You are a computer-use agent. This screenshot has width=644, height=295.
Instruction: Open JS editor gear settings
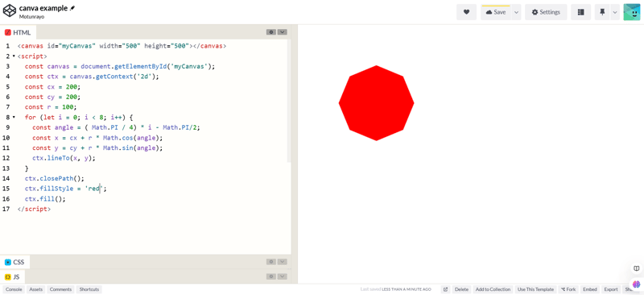271,276
